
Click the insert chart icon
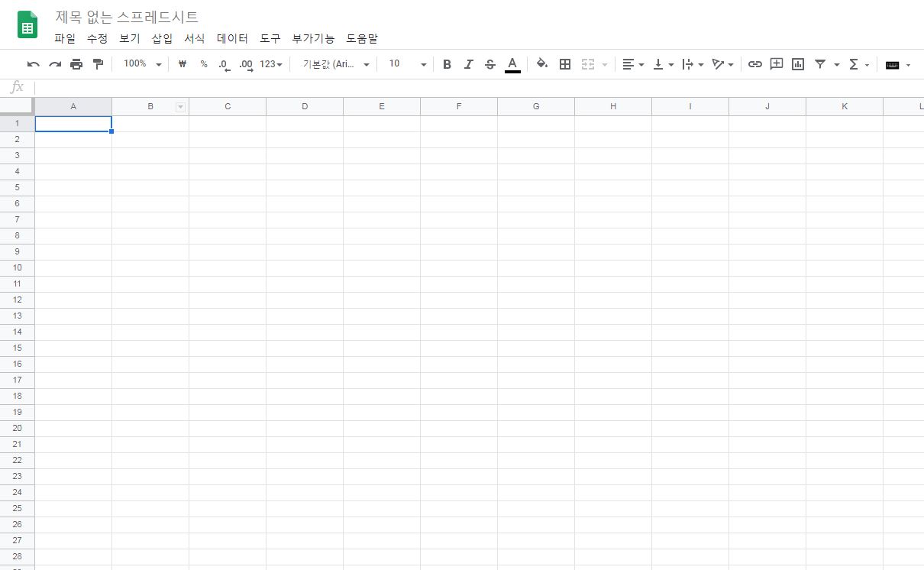click(x=798, y=64)
